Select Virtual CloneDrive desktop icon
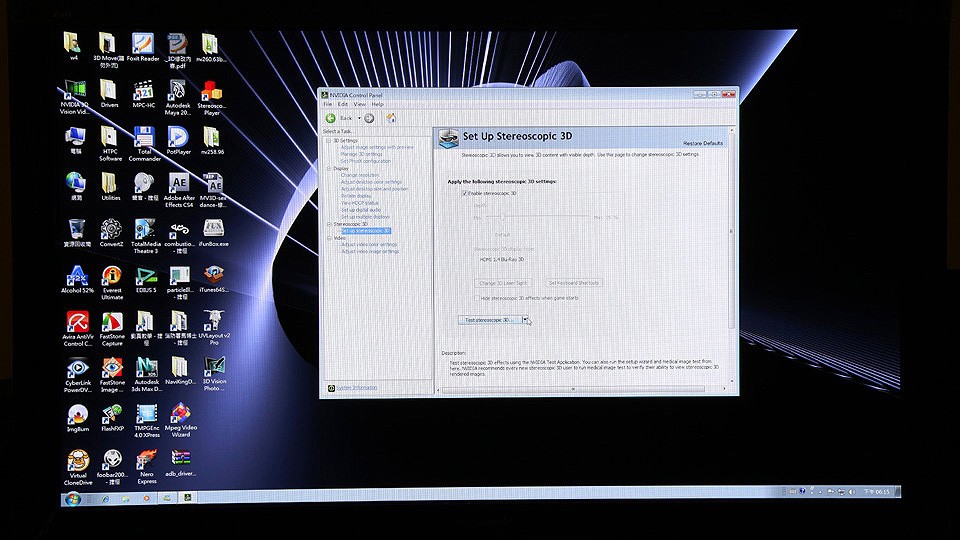960x540 pixels. point(78,468)
